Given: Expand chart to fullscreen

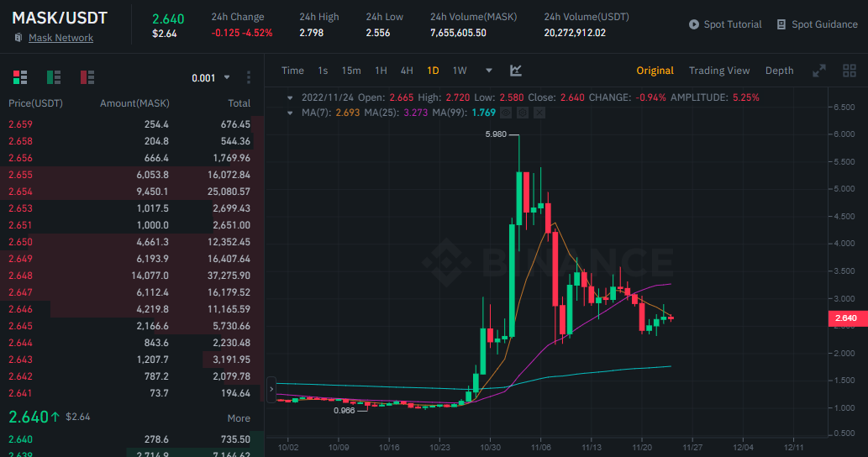Looking at the screenshot, I should [818, 71].
